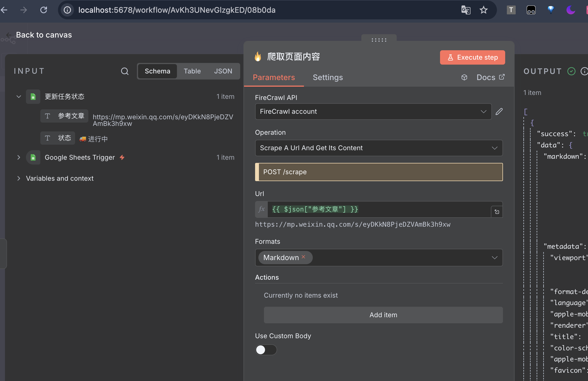Open the FireCrawl account credential dropdown

click(x=373, y=112)
